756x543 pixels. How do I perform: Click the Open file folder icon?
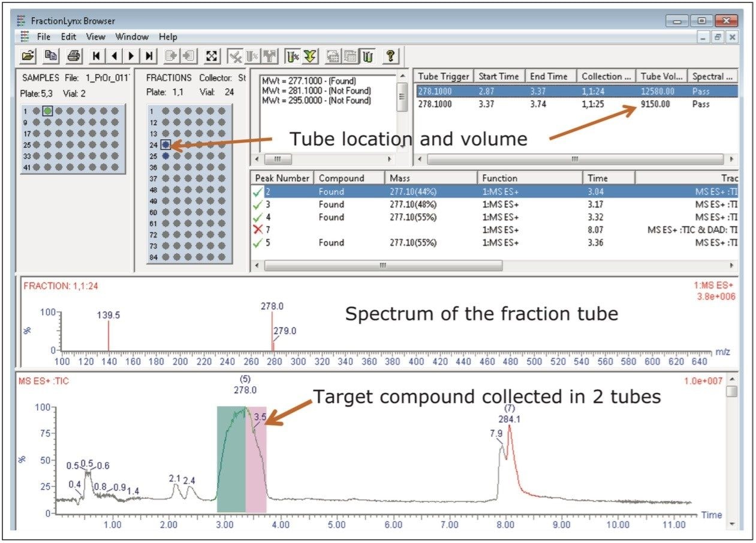click(28, 56)
